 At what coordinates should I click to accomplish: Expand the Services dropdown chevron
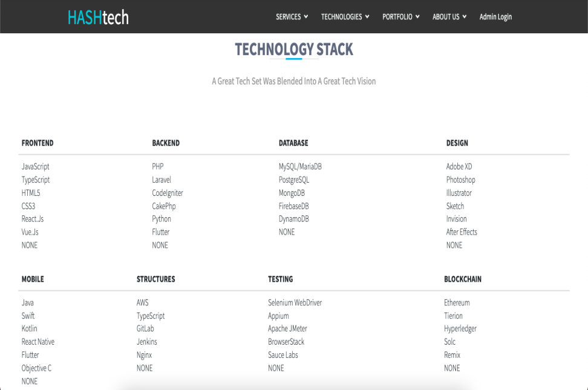point(306,17)
